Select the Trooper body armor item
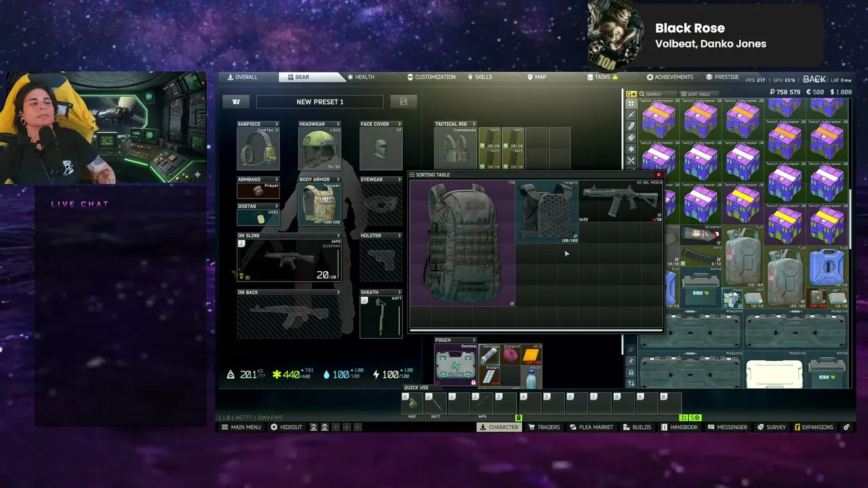Screen dimensions: 868x488 coord(319,203)
